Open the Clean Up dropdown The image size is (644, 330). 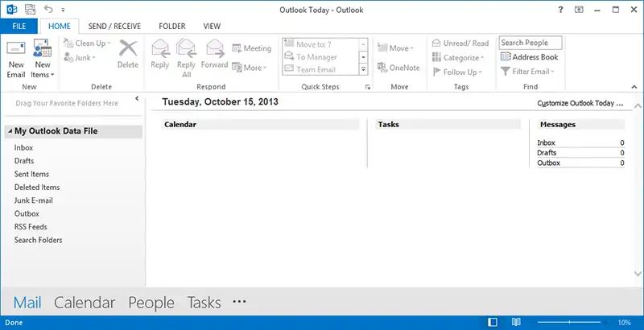point(87,43)
